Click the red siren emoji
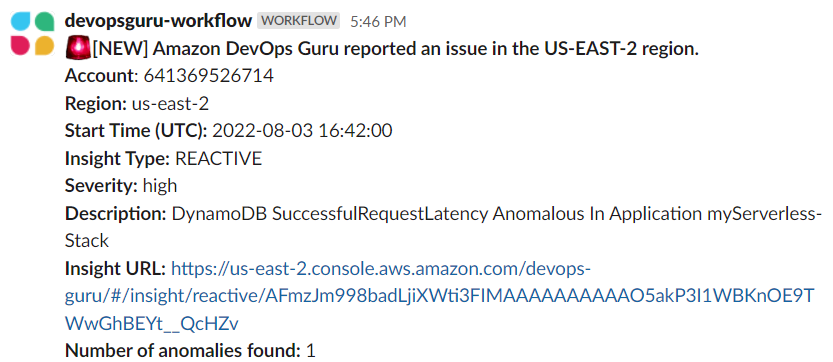The height and width of the screenshot is (362, 833). tap(78, 49)
